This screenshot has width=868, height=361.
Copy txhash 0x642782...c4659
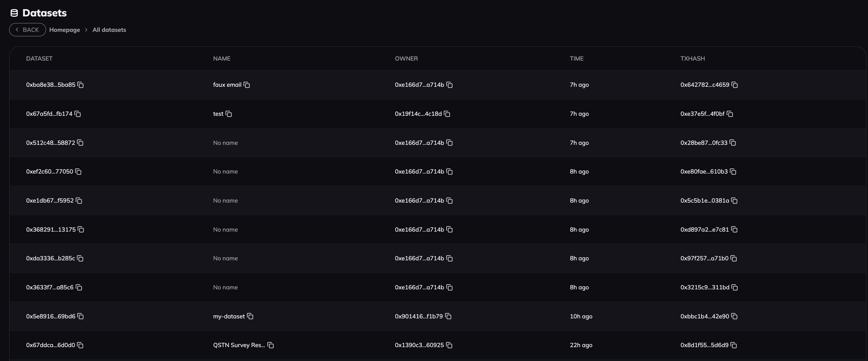(735, 85)
